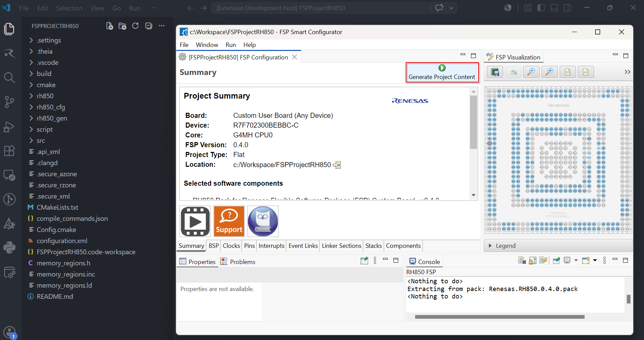
Task: Toggle pin on the Properties view toolbar
Action: pos(364,261)
